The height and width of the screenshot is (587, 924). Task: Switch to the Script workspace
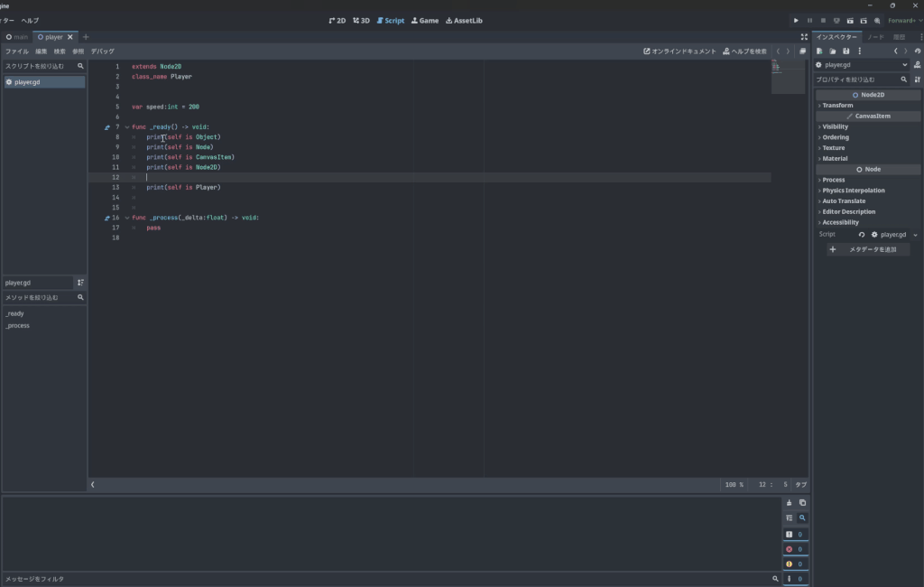pos(391,21)
